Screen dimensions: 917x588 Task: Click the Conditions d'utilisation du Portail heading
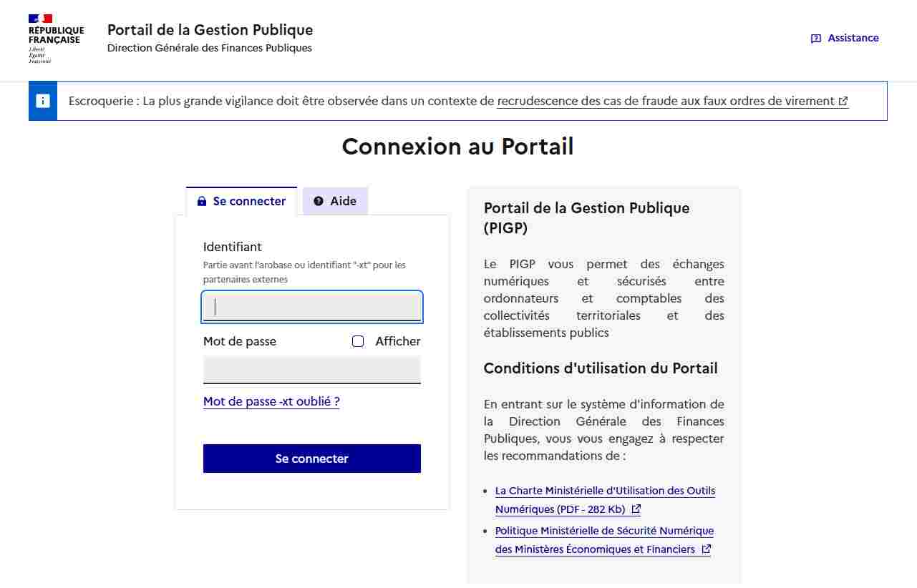point(601,368)
